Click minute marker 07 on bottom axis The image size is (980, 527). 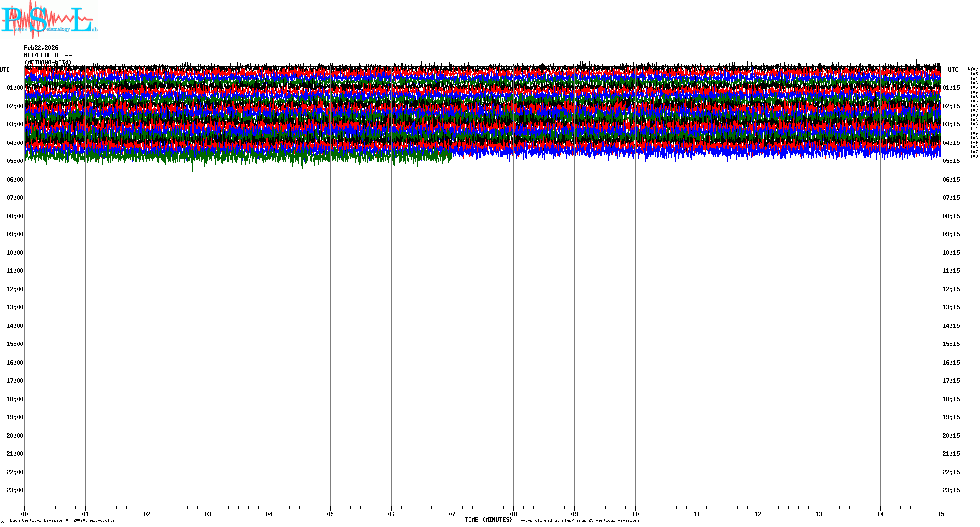click(452, 514)
